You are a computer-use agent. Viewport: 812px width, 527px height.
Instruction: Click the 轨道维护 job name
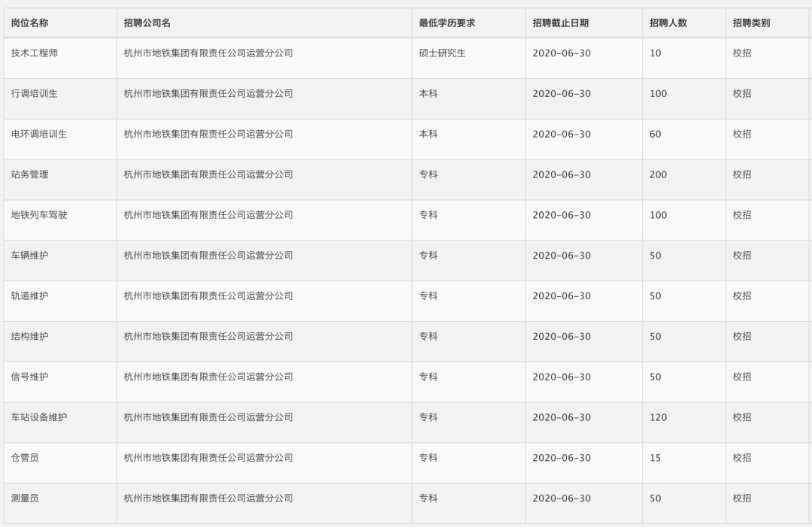30,296
